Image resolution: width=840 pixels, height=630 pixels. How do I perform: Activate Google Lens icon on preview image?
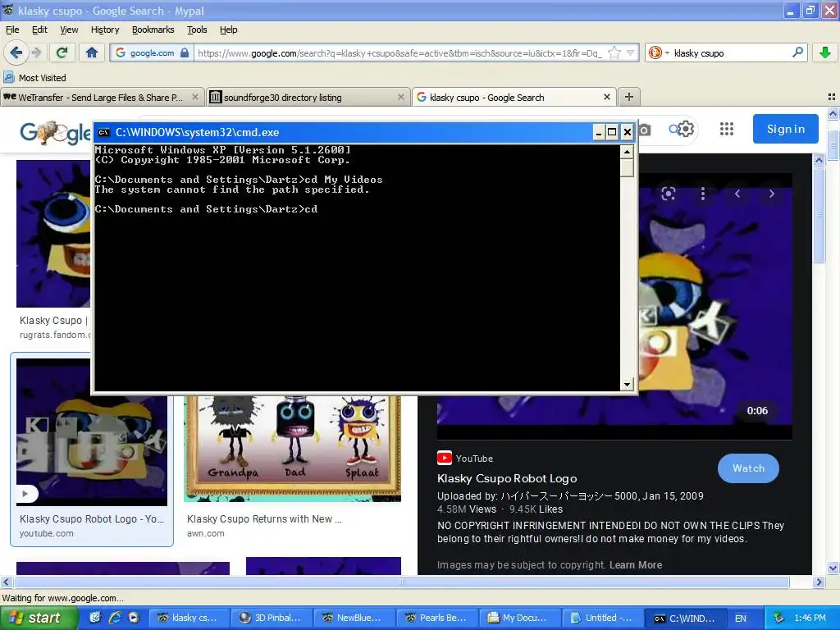[668, 194]
